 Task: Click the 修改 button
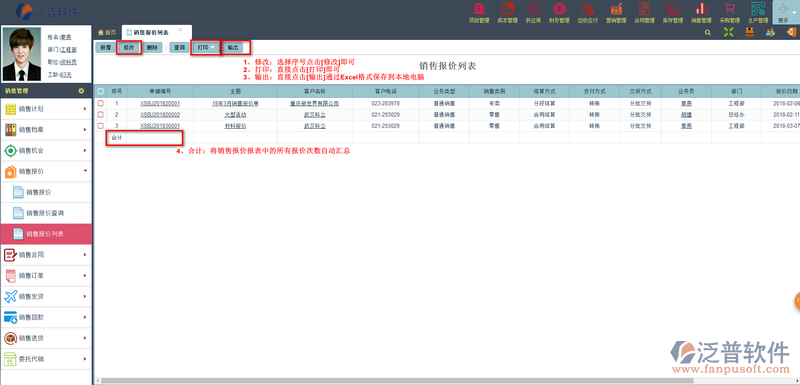[x=129, y=47]
